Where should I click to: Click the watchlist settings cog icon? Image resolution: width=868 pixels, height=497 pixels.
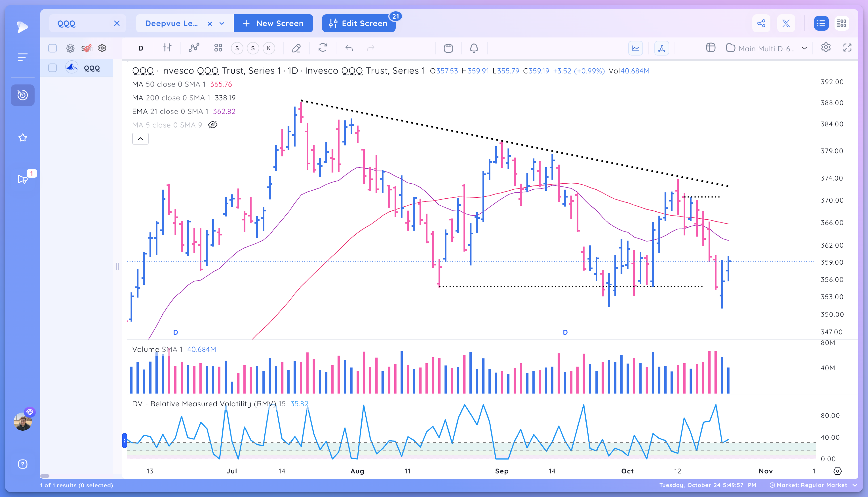coord(70,48)
